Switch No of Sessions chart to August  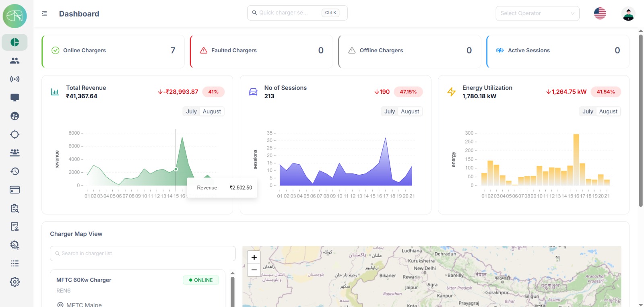(x=410, y=111)
